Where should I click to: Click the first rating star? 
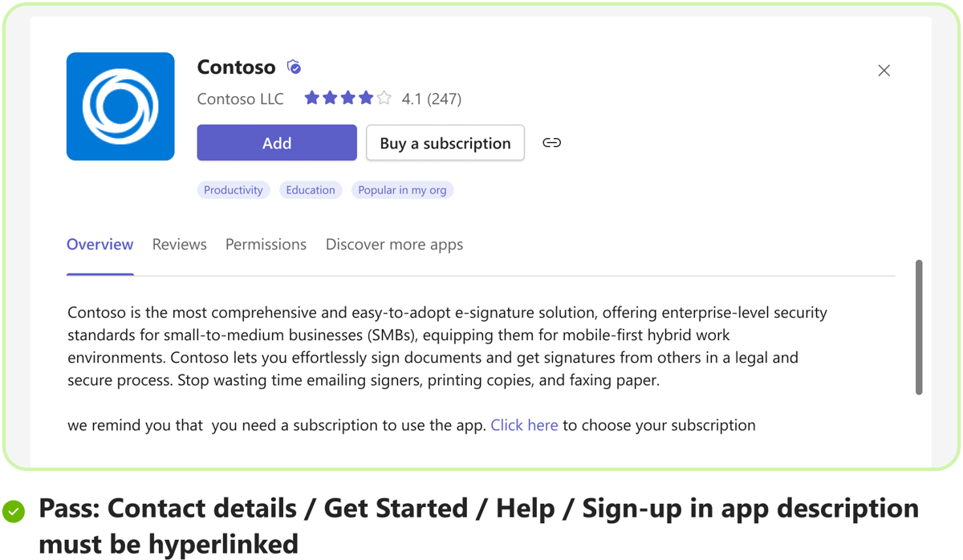point(311,97)
